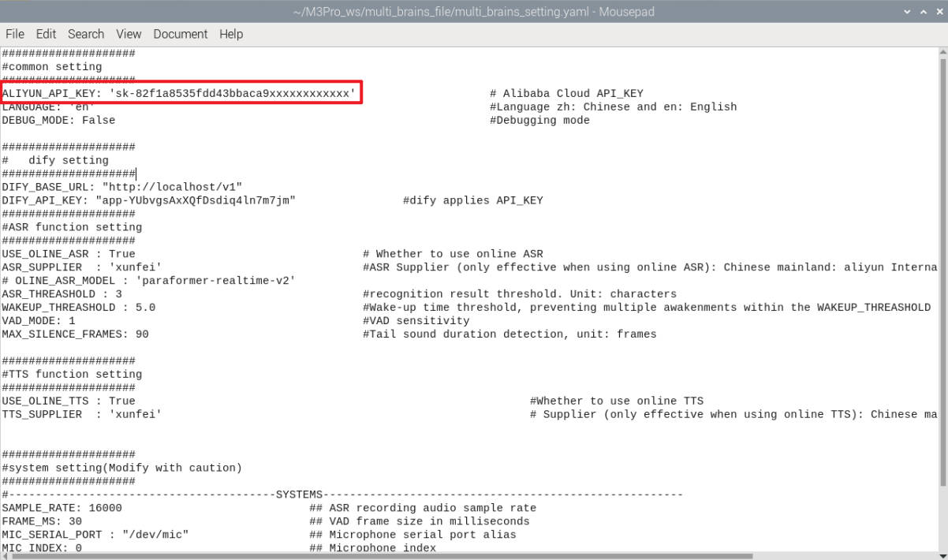Click the '#Debugging mode' comment
948x560 pixels.
539,120
